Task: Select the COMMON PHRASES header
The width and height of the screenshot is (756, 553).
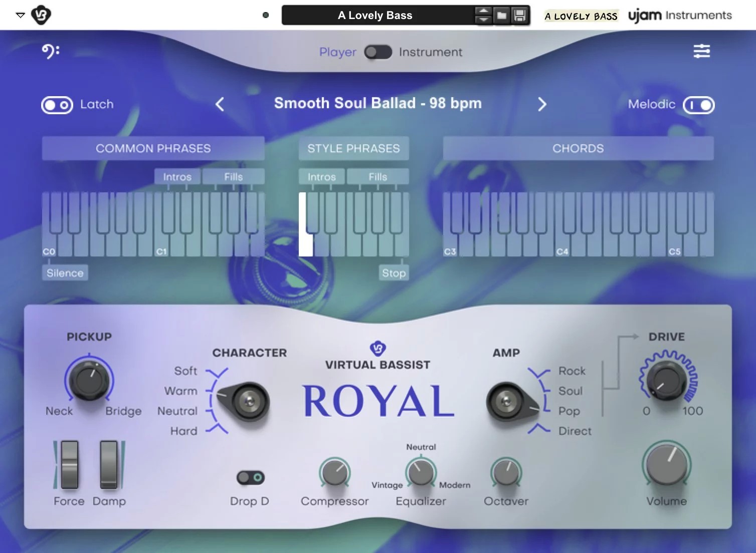Action: (153, 148)
